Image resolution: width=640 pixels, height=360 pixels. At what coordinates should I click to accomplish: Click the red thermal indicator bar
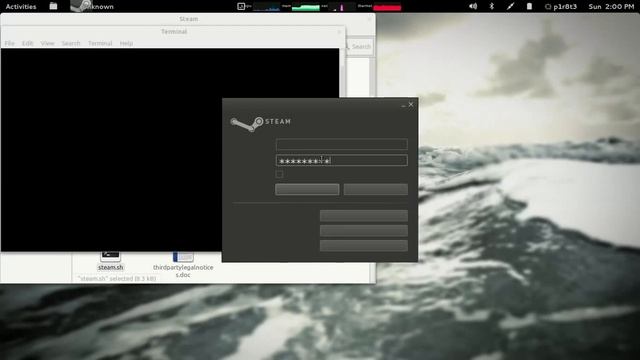coord(387,7)
